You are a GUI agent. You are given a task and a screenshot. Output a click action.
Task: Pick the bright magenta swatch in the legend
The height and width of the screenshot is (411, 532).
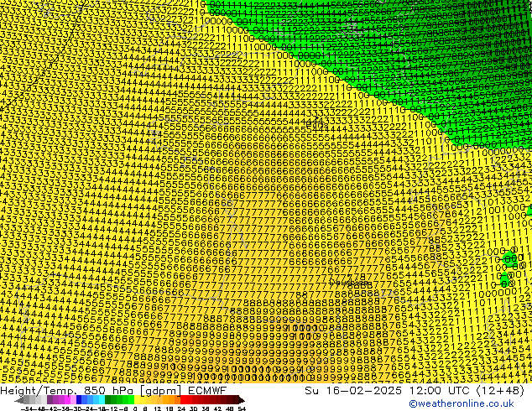67,400
